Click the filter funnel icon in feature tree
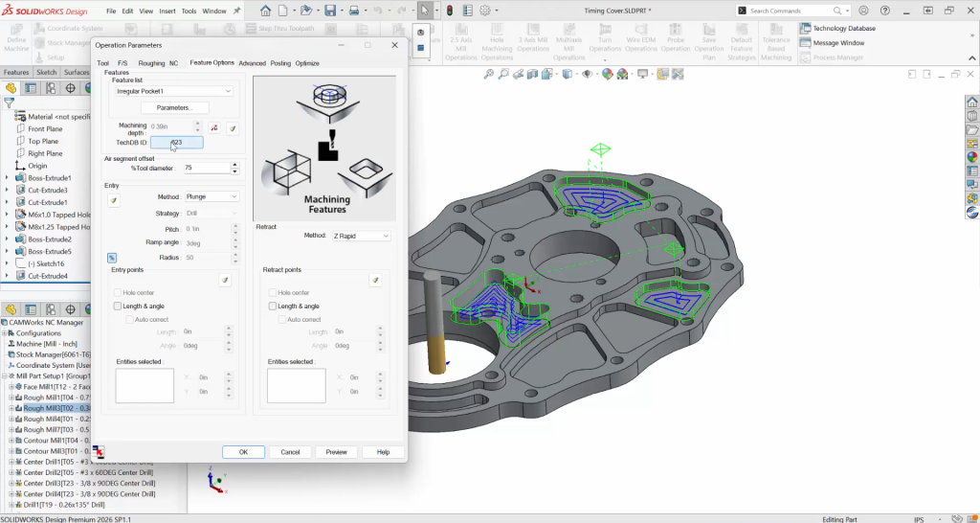The height and width of the screenshot is (523, 980). pyautogui.click(x=9, y=103)
